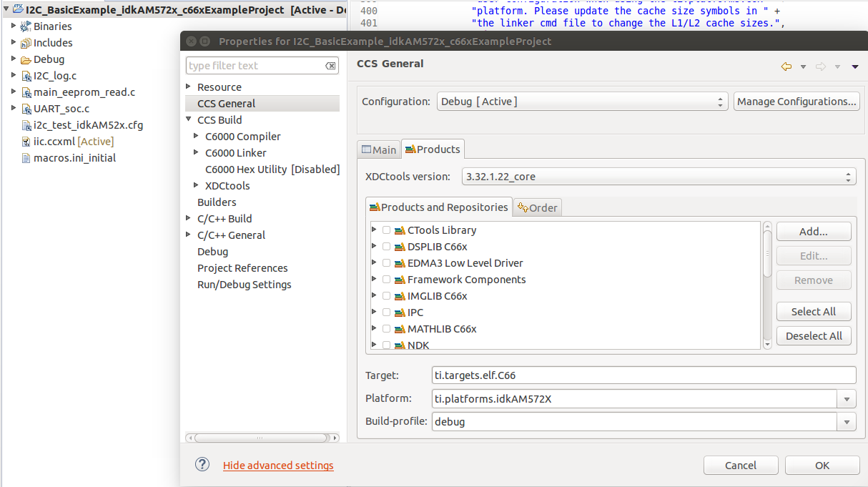Click the clear filter text icon
This screenshot has width=868, height=487.
click(x=330, y=66)
